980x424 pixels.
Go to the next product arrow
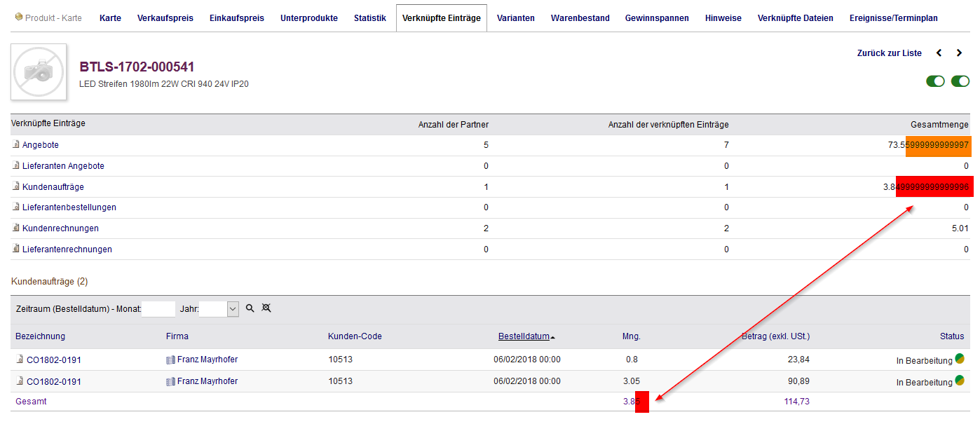coord(960,53)
